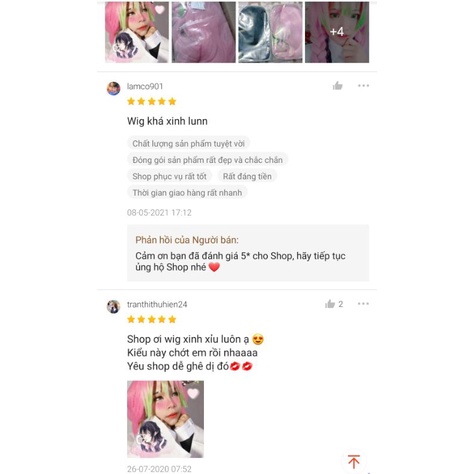The image size is (474, 474).
Task: View the pink wig packaging photo
Action: (204, 32)
